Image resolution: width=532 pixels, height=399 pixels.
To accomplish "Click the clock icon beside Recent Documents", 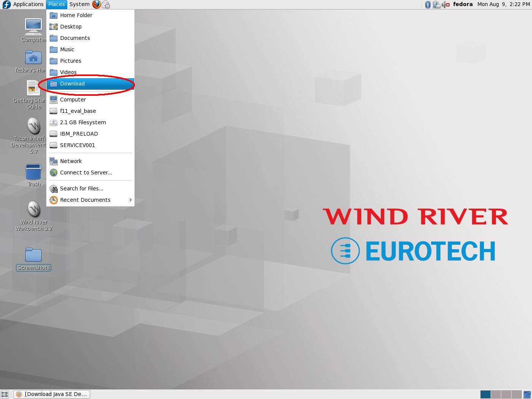I will pos(54,200).
